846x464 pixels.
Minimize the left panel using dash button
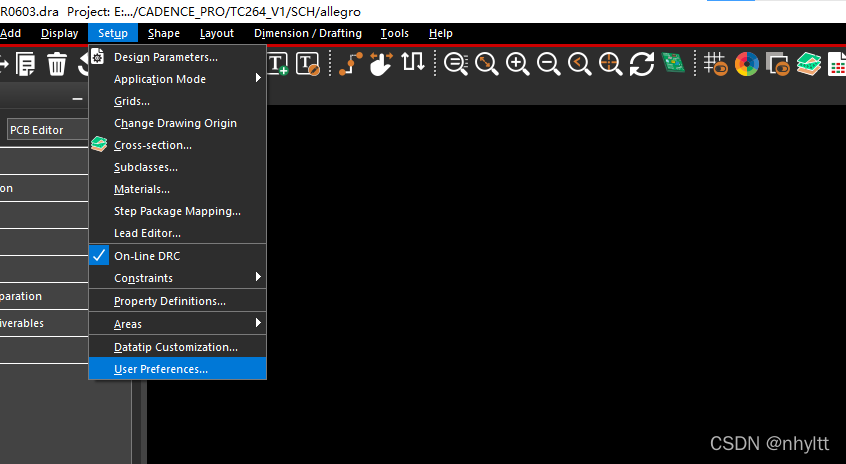[x=78, y=99]
